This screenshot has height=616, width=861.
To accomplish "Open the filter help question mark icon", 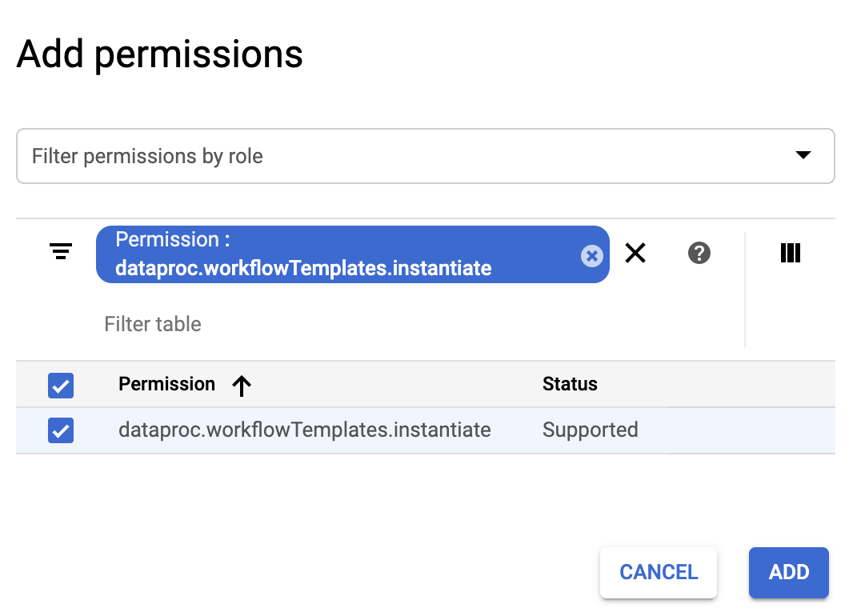I will tap(699, 254).
